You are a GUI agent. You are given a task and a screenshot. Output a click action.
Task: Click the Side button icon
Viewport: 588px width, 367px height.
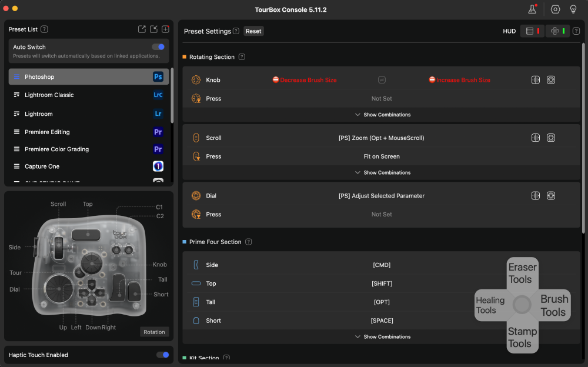196,265
